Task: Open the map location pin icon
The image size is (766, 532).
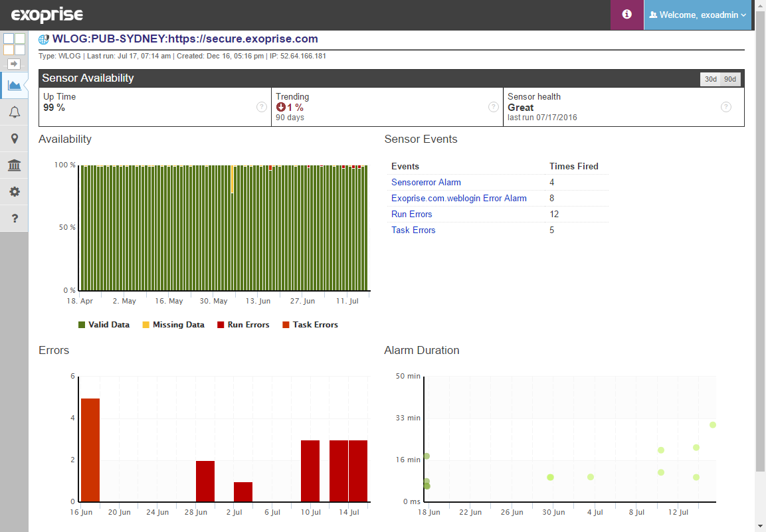Action: coord(14,139)
